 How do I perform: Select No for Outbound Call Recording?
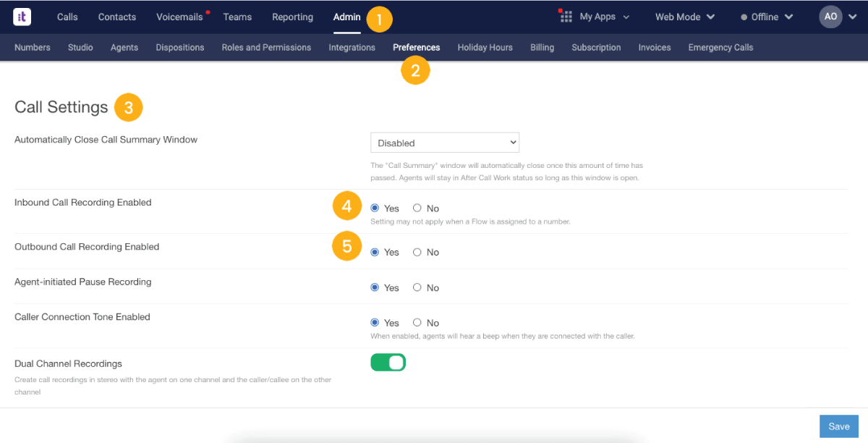(x=417, y=253)
